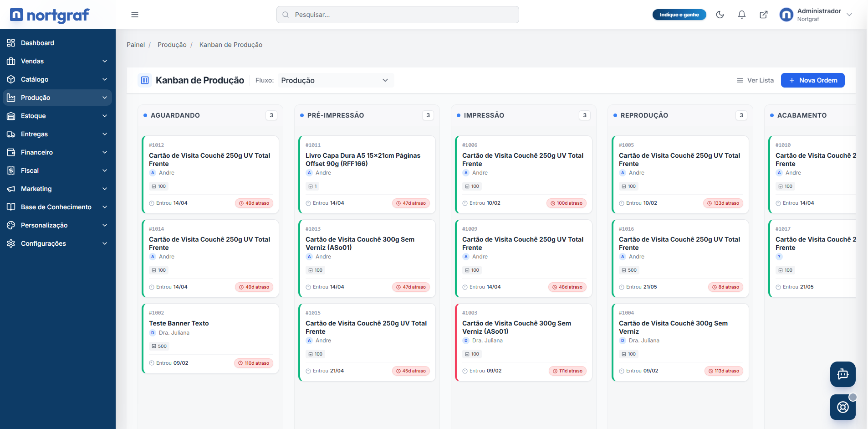
Task: Go to Dashboard in sidebar
Action: [57, 43]
